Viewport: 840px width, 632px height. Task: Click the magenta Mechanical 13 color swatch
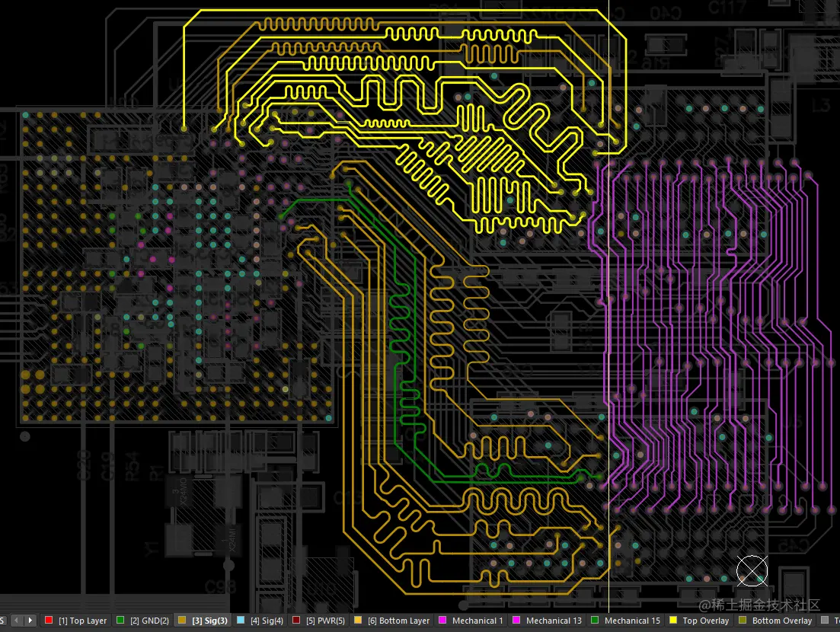(516, 621)
